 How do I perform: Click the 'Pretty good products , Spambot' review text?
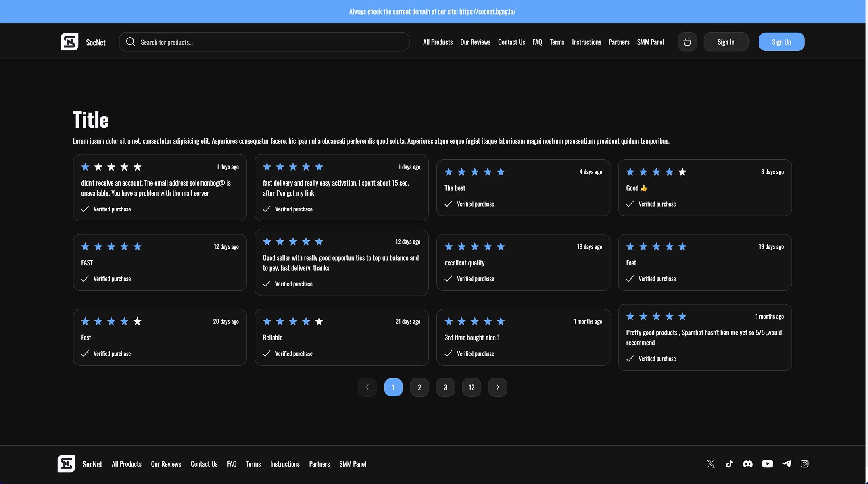pyautogui.click(x=704, y=338)
